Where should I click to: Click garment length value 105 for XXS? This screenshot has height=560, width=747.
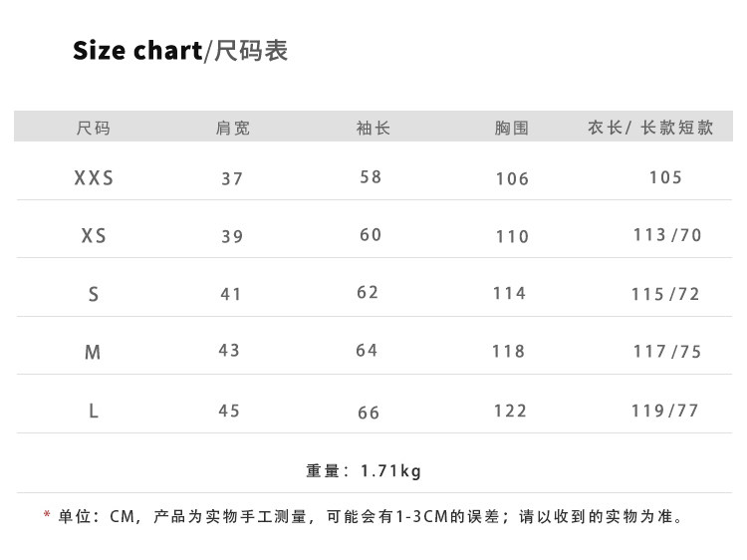[x=665, y=177]
